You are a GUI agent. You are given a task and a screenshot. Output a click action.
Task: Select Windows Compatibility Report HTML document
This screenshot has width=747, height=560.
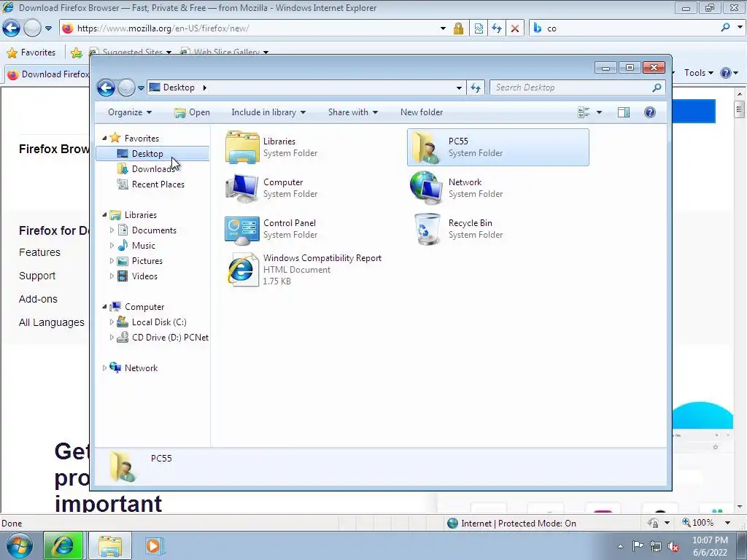[305, 270]
